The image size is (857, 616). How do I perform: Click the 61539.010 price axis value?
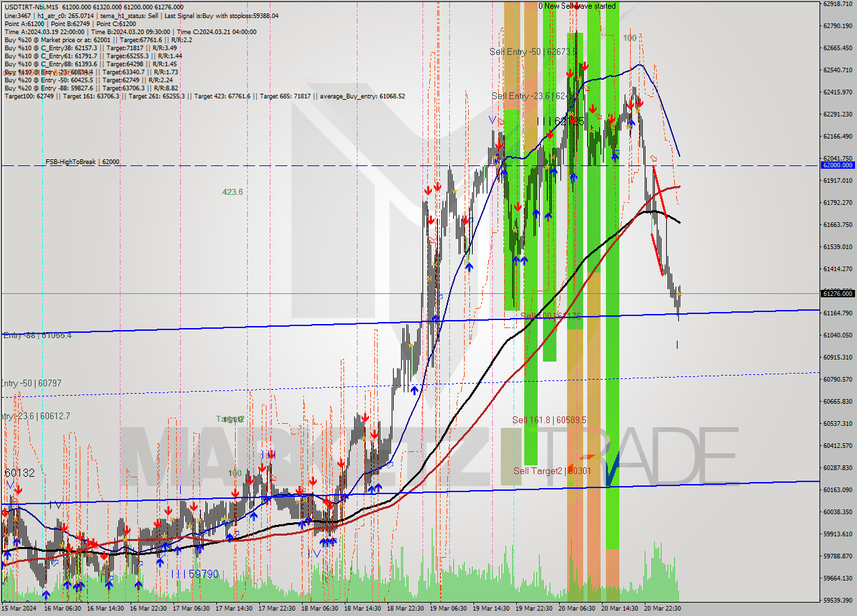(838, 246)
